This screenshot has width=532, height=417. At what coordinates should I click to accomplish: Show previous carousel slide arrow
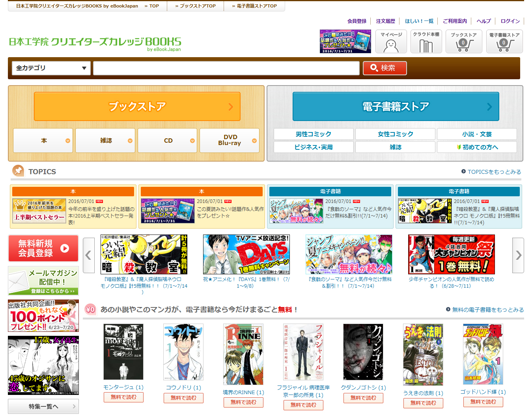point(88,255)
